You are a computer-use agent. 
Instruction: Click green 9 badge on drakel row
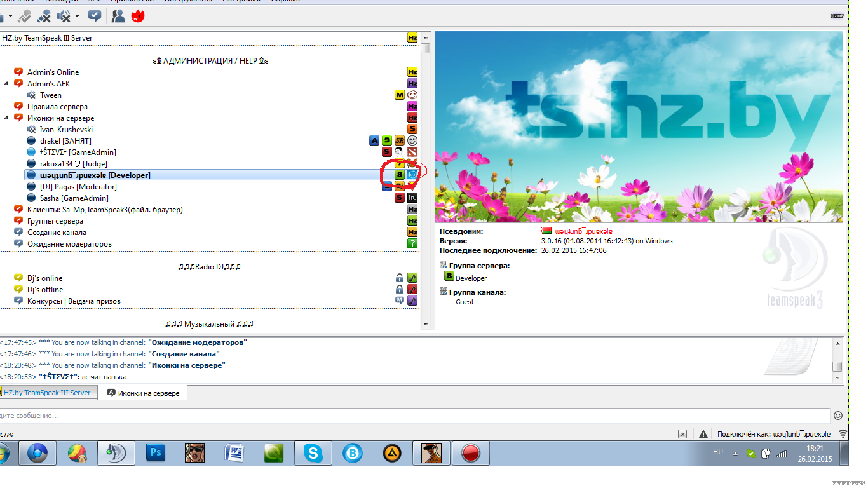(x=387, y=140)
